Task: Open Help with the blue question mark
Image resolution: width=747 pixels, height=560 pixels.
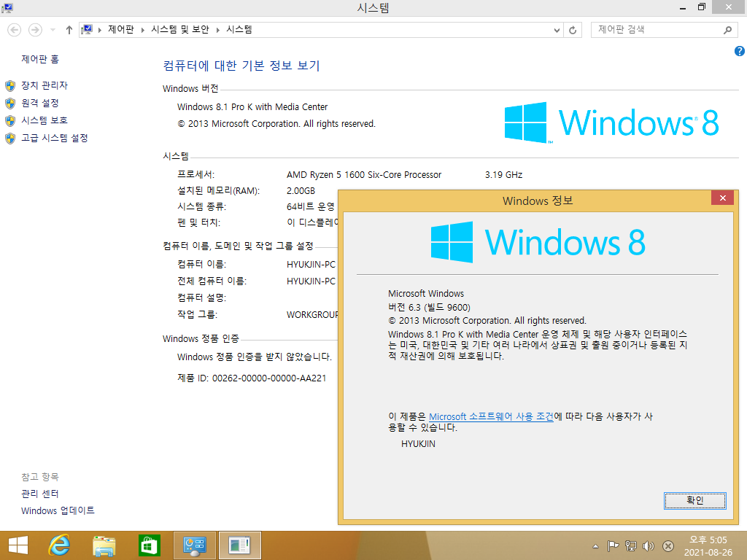Action: coord(740,51)
